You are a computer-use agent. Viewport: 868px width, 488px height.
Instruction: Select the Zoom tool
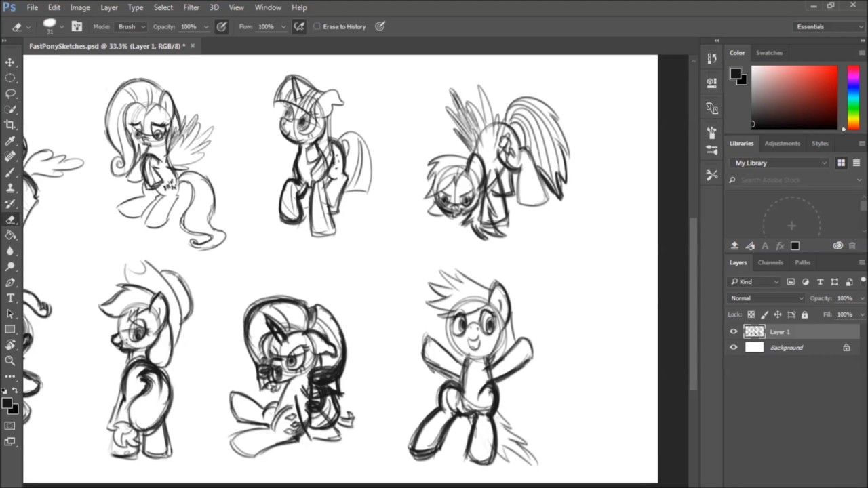click(10, 361)
